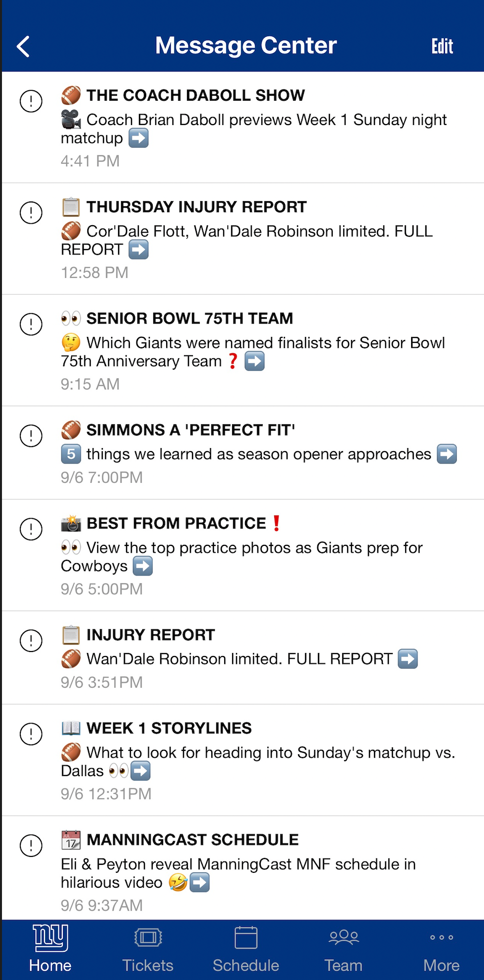
Task: Tap the back arrow in header
Action: point(23,47)
